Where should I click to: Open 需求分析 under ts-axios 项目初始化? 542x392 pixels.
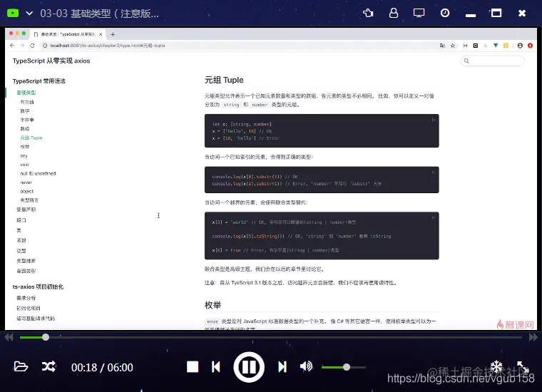(26, 298)
